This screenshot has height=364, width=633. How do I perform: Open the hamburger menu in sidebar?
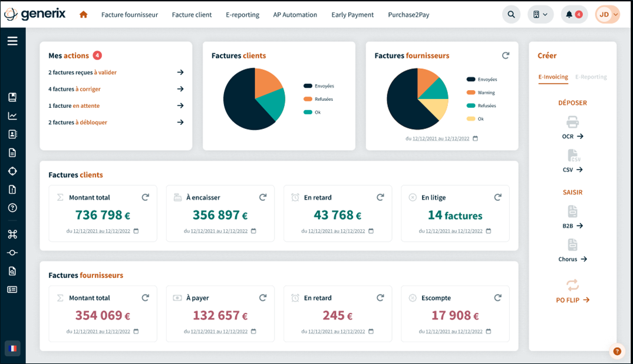12,41
